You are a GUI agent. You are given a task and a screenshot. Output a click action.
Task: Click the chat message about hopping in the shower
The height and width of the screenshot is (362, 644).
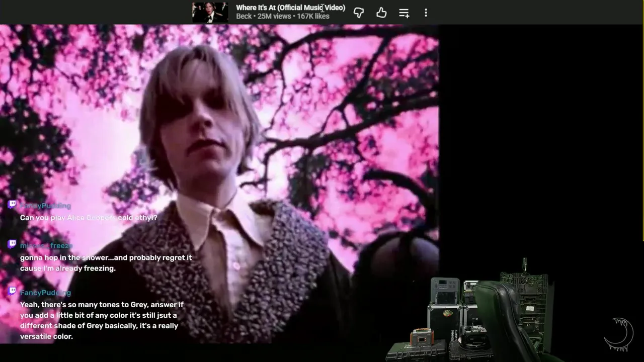pyautogui.click(x=106, y=263)
